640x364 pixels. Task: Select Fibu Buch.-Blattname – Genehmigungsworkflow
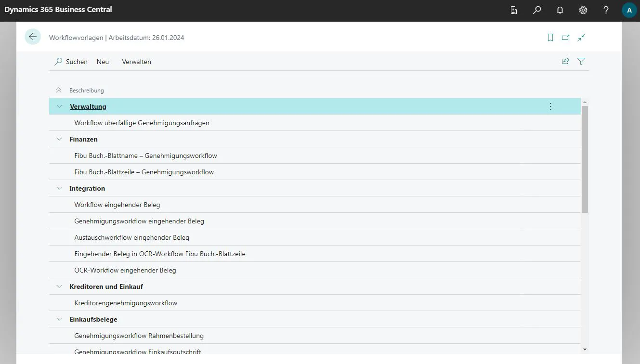pos(315,156)
